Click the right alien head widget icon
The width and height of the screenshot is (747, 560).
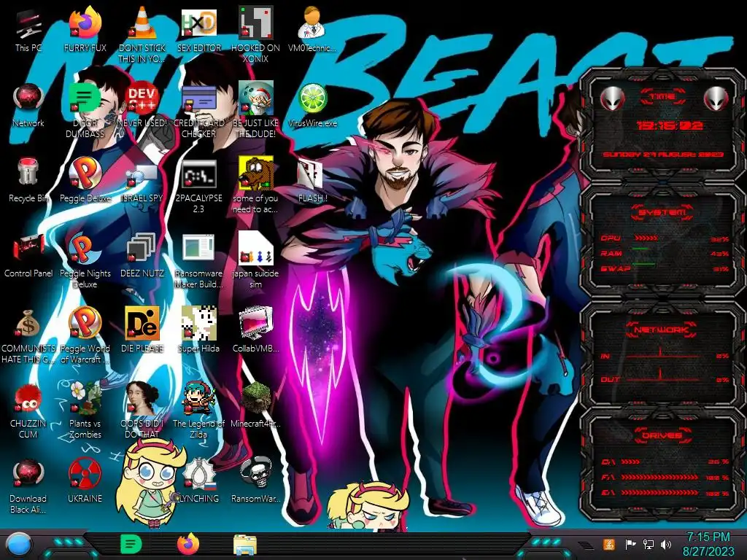click(716, 98)
